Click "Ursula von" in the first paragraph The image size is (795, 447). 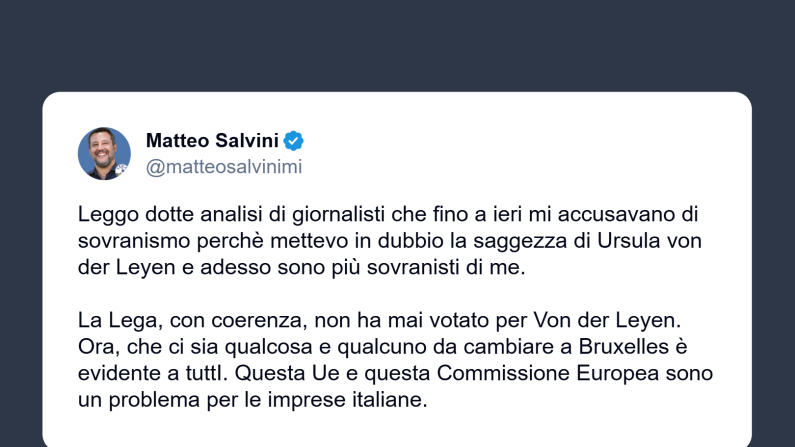[661, 241]
